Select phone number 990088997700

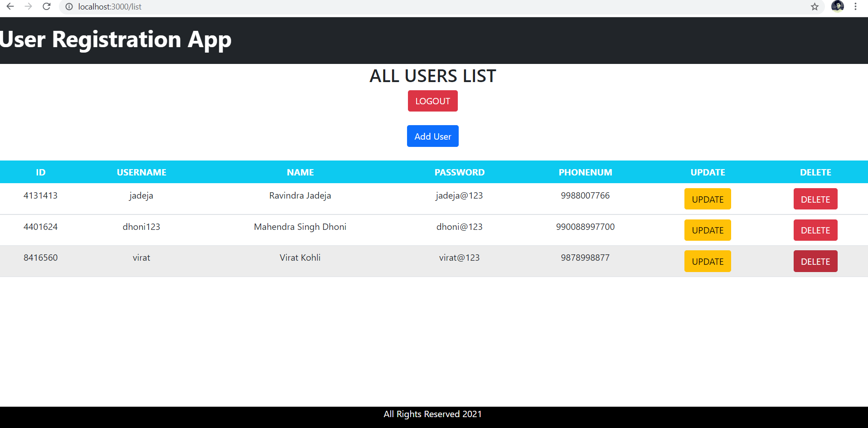click(585, 227)
